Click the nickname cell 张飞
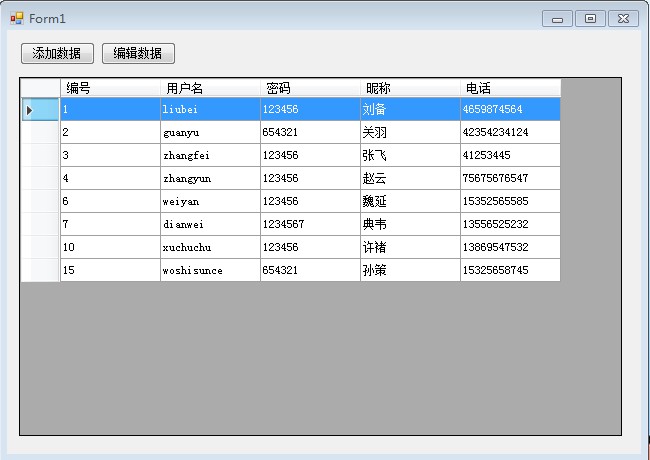The height and width of the screenshot is (460, 650). pyautogui.click(x=410, y=155)
